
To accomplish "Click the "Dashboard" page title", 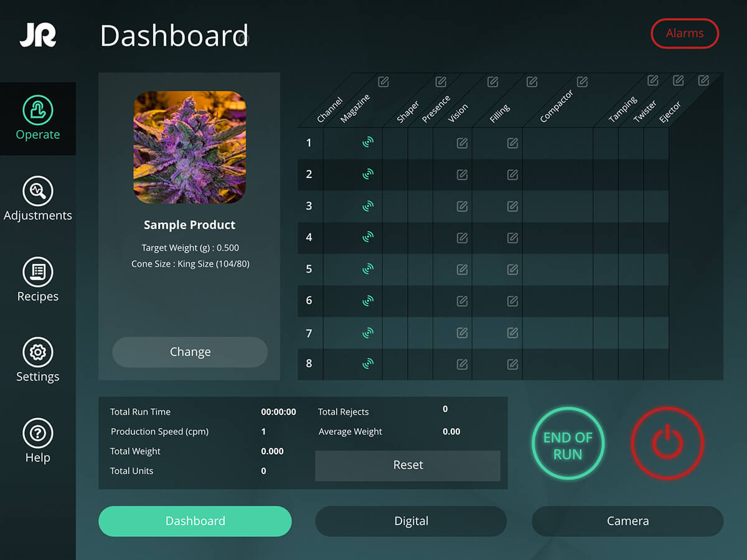I will coord(174,35).
